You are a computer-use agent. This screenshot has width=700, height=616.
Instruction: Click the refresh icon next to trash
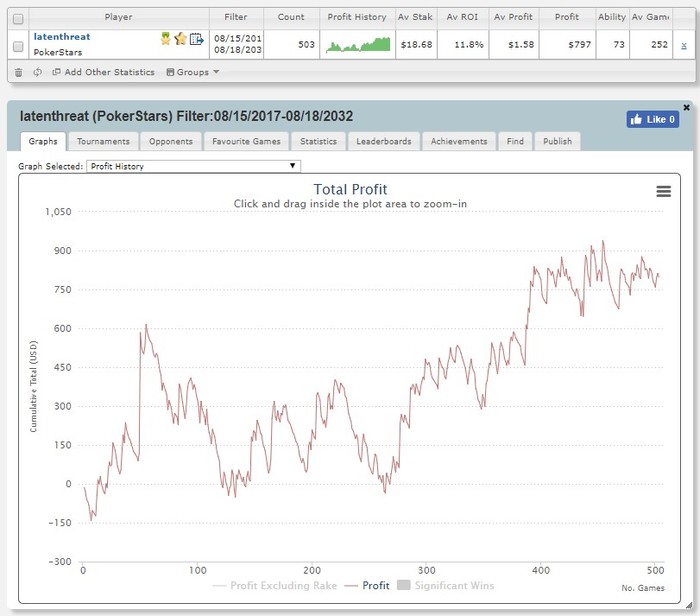38,72
